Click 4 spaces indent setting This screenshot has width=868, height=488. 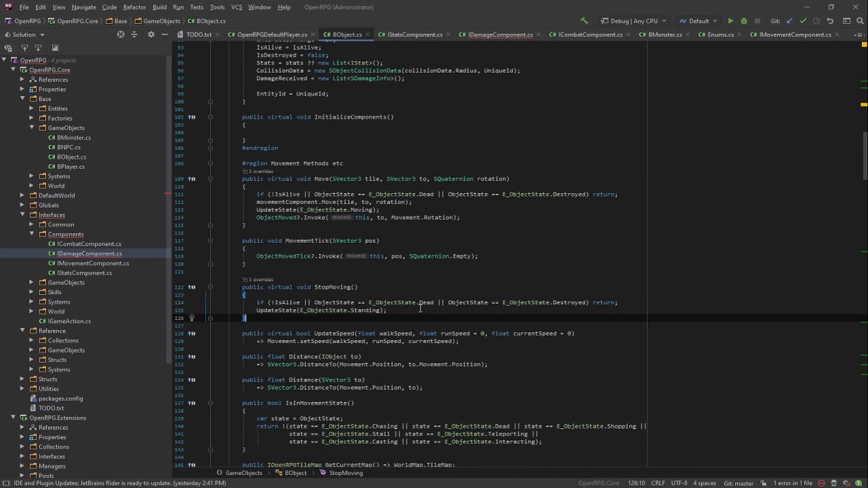click(704, 483)
